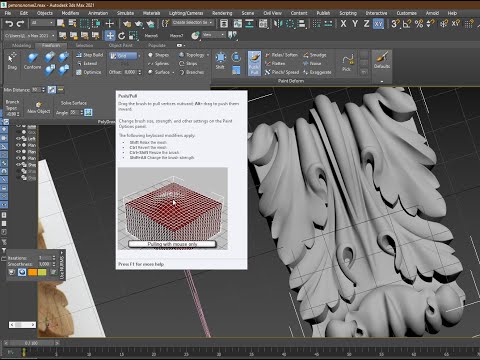Click the Macro7 button
The image size is (480, 360).
[x=176, y=36]
